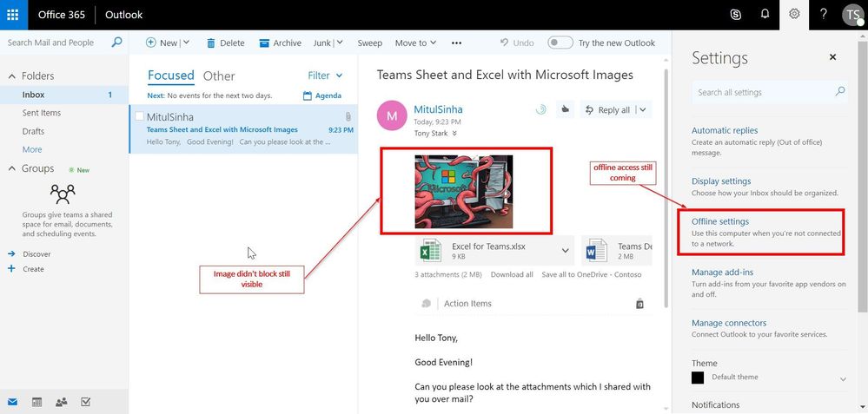Switch to People in bottom navigation
Screen dimensions: 868x414
click(62, 402)
